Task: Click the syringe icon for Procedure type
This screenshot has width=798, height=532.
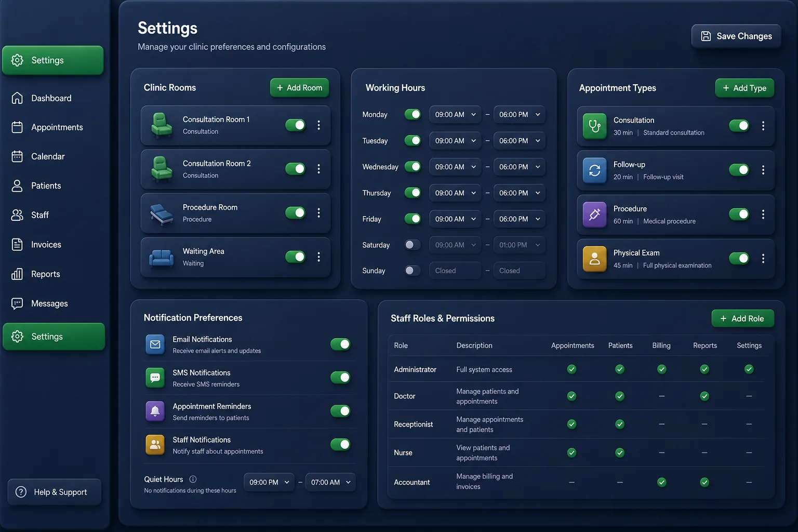Action: coord(594,215)
